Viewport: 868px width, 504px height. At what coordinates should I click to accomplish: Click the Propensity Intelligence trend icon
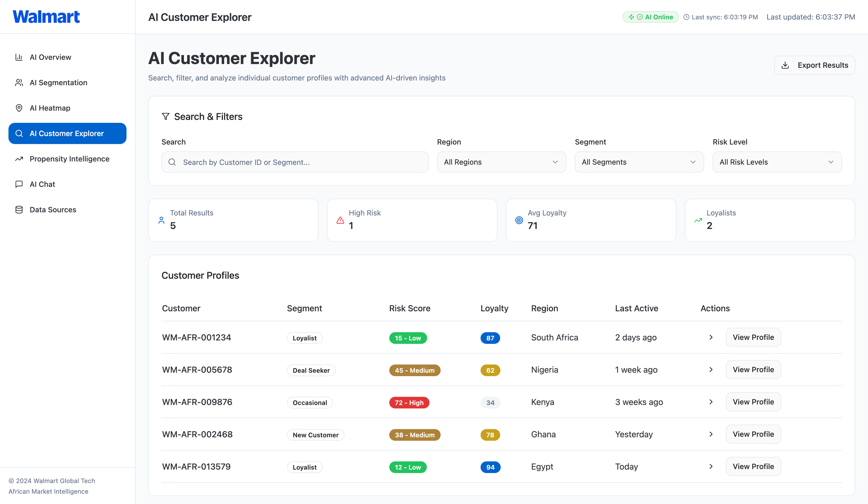click(x=19, y=159)
